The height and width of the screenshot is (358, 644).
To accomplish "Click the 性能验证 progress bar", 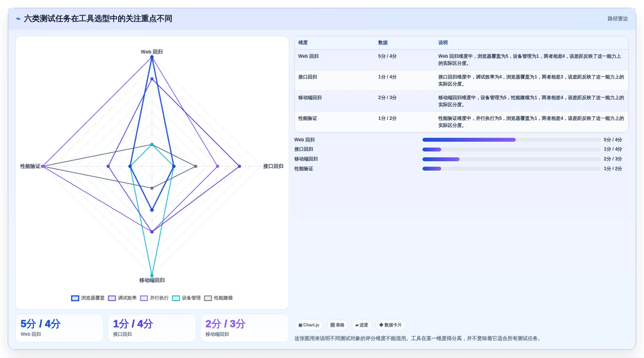I will click(511, 169).
